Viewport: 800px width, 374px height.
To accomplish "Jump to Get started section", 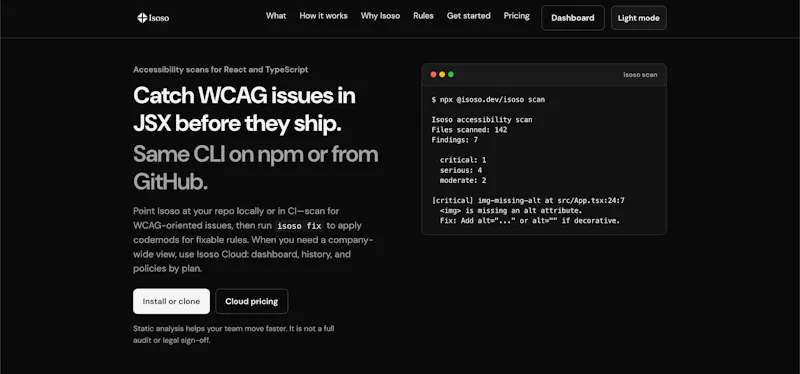I will pyautogui.click(x=469, y=16).
